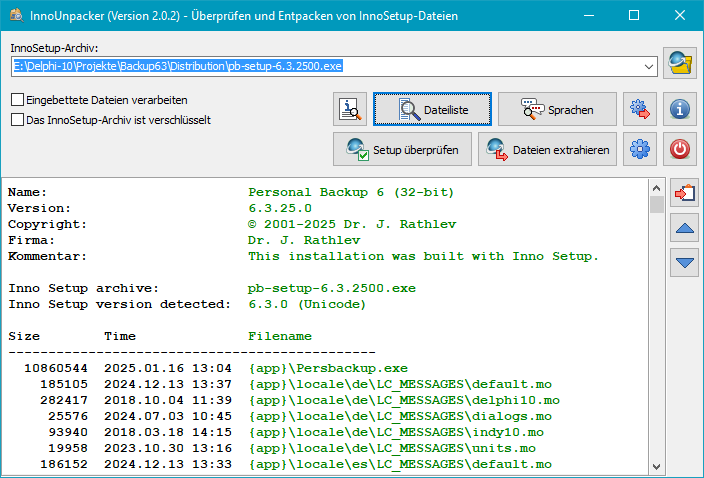Click the {app}\Persbackup.exe filename

point(328,368)
